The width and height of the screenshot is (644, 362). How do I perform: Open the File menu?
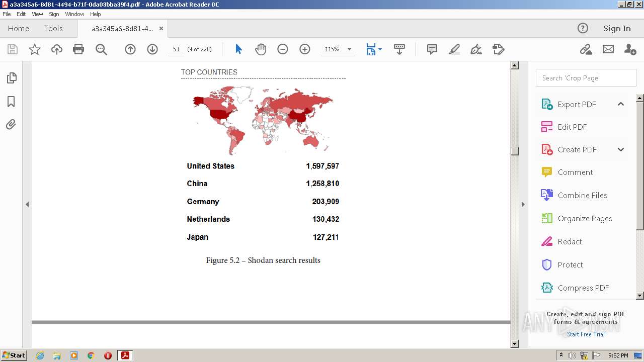click(7, 14)
